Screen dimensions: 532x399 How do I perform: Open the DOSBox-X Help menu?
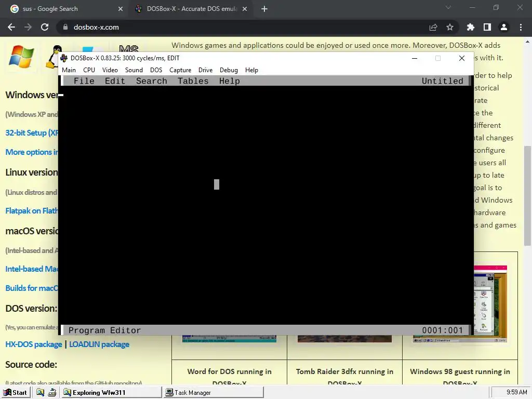click(251, 70)
